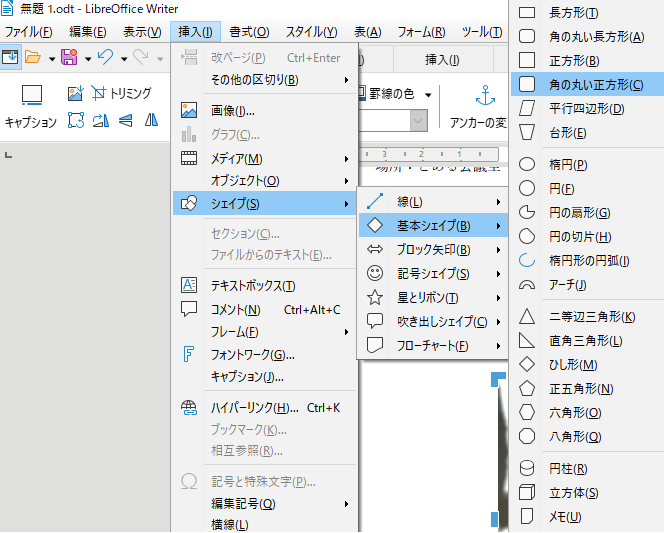Screen dimensions: 664x533
Task: Insert 楕円形の円弧 arc shape
Action: [588, 261]
